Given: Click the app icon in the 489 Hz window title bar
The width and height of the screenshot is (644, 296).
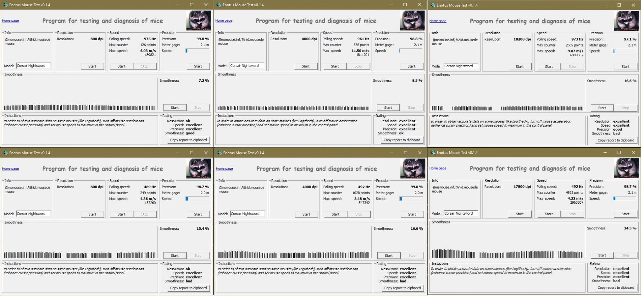Looking at the screenshot, I should coord(5,153).
